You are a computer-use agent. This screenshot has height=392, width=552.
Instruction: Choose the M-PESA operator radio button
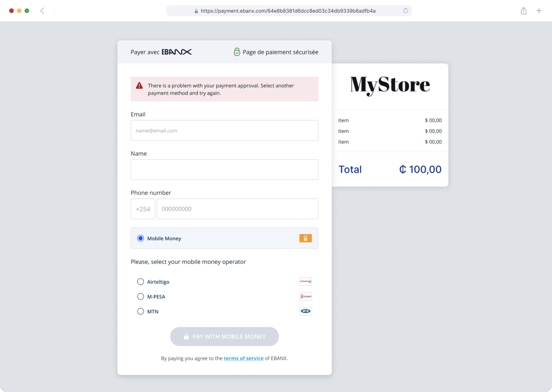pyautogui.click(x=140, y=296)
